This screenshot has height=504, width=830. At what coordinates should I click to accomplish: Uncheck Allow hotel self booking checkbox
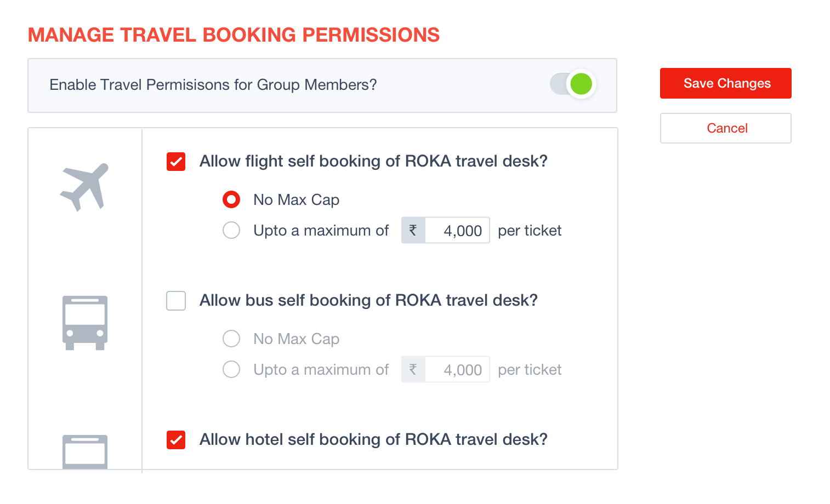(x=176, y=440)
